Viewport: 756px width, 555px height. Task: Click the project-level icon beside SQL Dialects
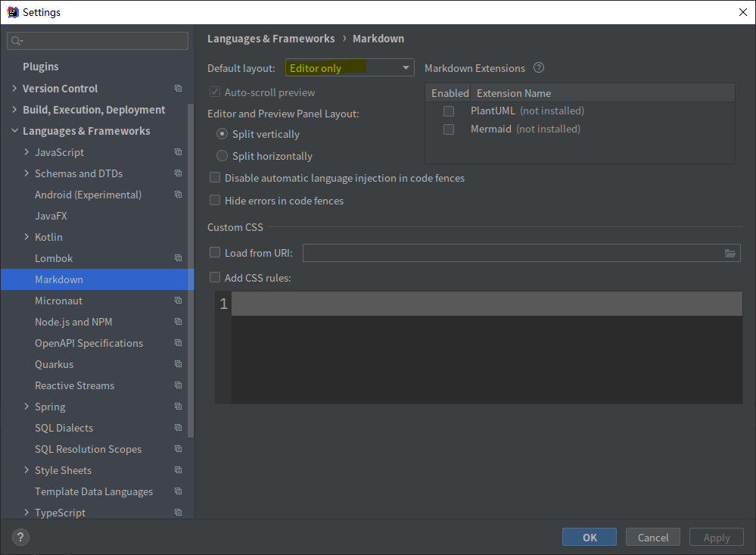178,428
